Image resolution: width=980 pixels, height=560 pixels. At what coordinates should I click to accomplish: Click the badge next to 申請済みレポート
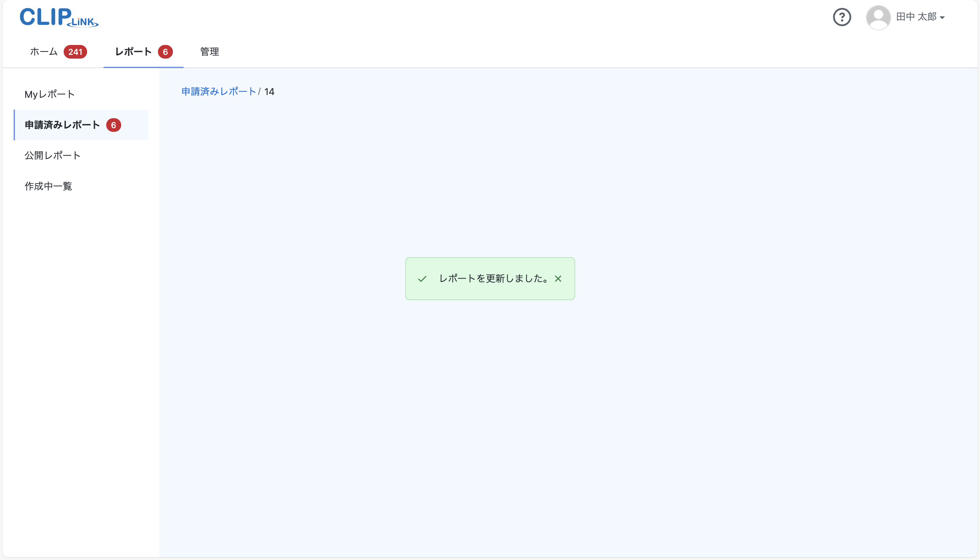point(113,125)
